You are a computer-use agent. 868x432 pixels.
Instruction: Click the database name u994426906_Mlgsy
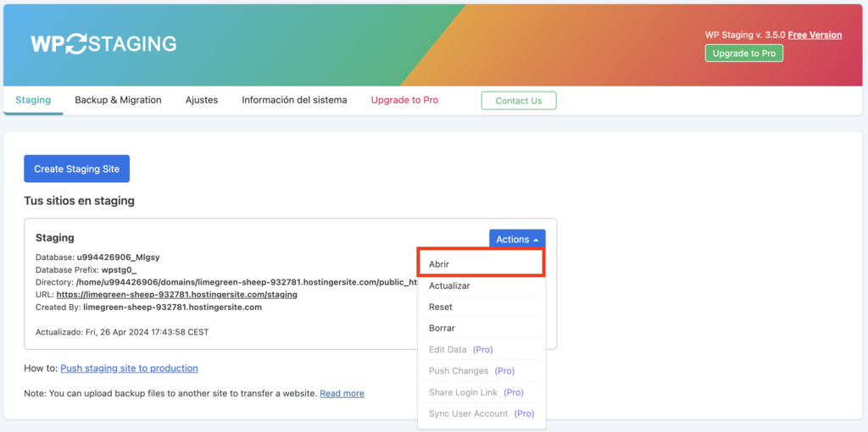[118, 258]
